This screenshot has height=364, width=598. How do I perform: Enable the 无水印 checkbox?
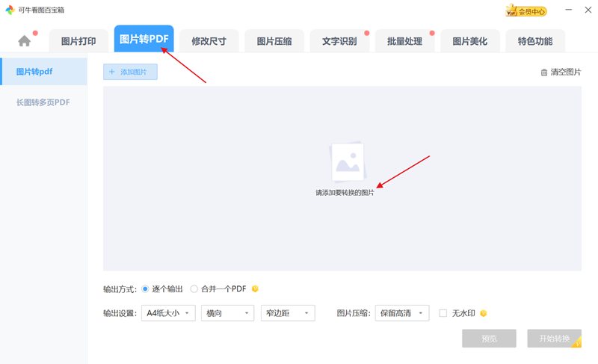[x=443, y=313]
